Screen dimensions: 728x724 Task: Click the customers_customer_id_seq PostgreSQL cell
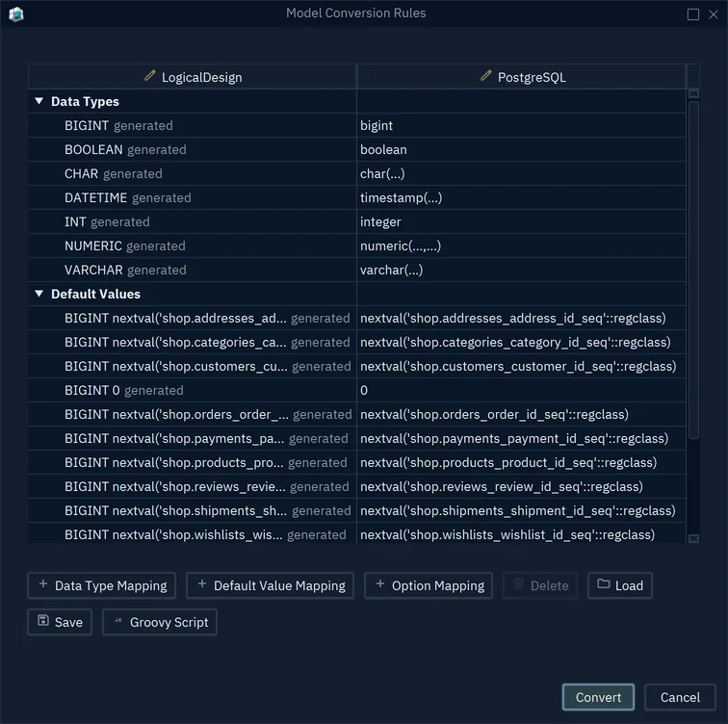[x=521, y=366]
